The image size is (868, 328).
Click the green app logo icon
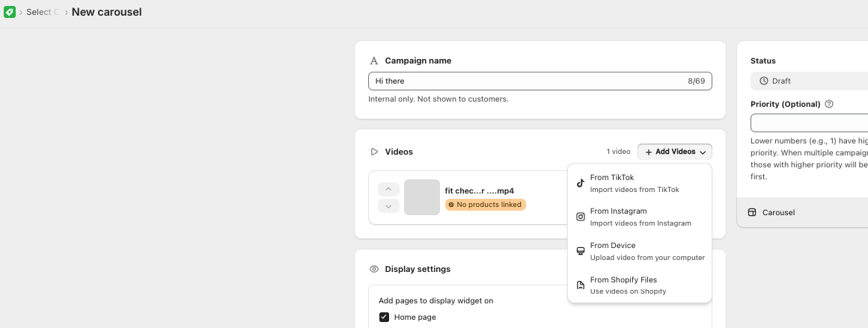pyautogui.click(x=10, y=12)
